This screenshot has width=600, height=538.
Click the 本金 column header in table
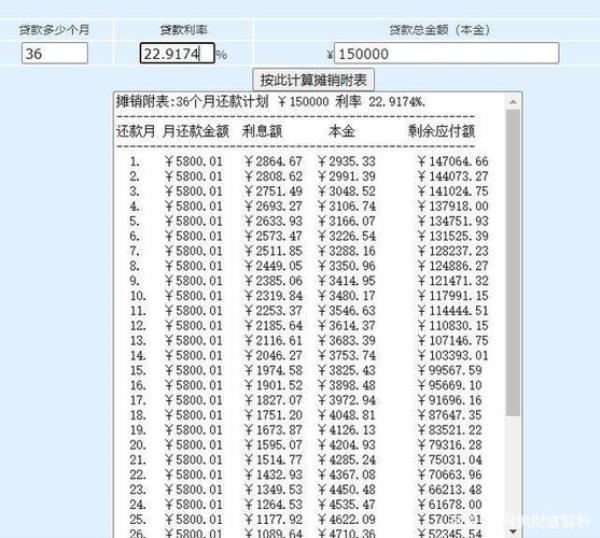click(341, 131)
